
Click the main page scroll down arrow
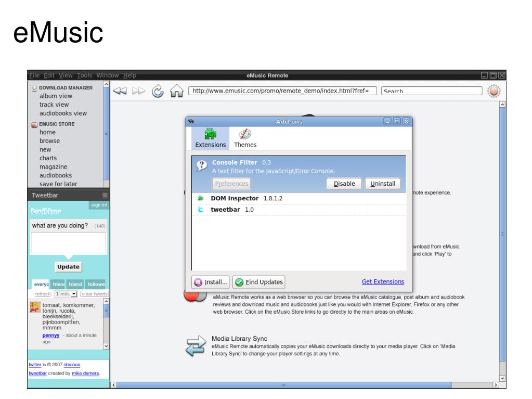coord(502,378)
